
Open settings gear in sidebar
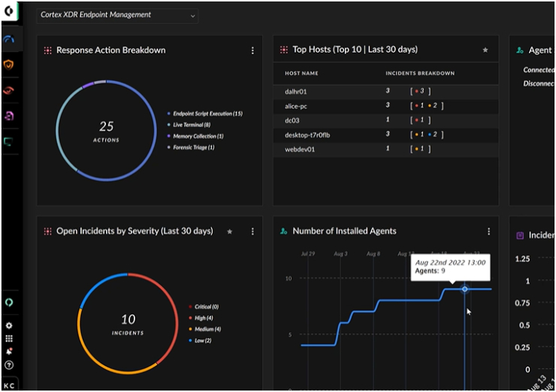tap(9, 326)
